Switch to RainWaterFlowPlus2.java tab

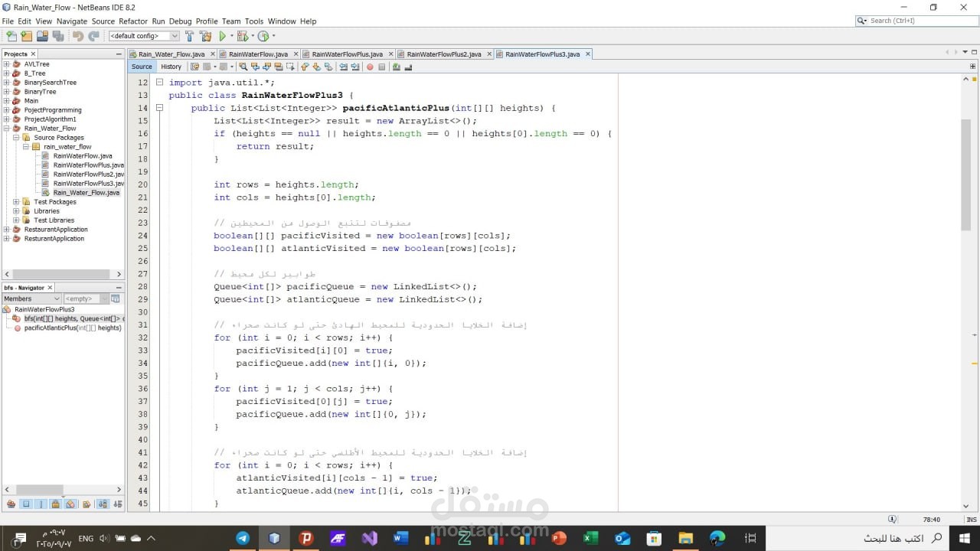click(x=444, y=54)
